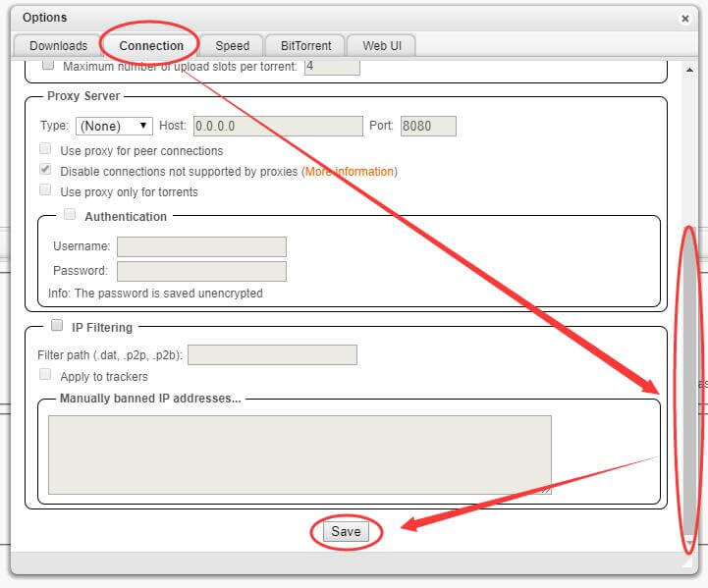Click the Filter path input field
The height and width of the screenshot is (588, 708).
pos(272,354)
